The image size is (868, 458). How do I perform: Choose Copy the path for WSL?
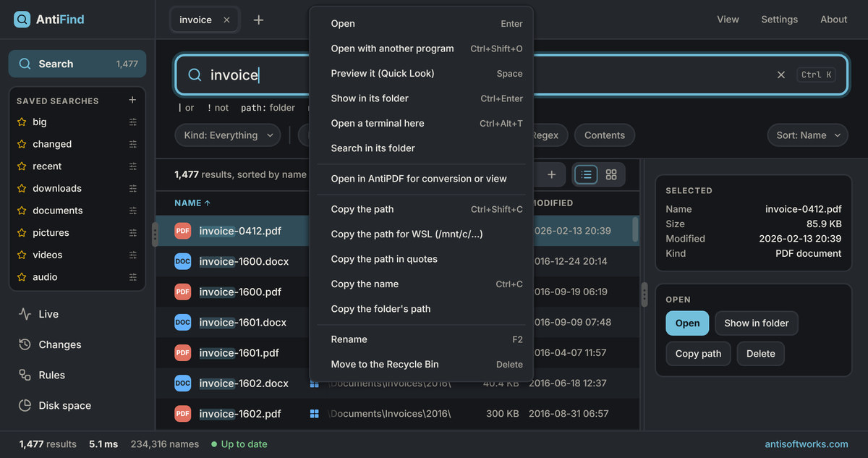421,234
